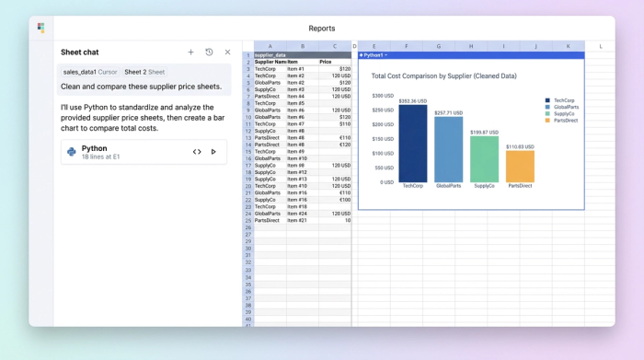Select column L header
The image size is (644, 360).
(x=601, y=46)
